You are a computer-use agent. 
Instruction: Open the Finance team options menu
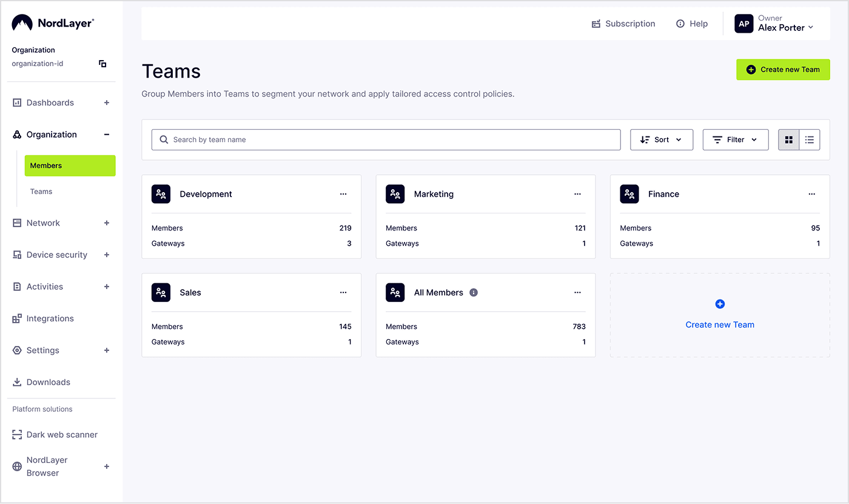812,194
